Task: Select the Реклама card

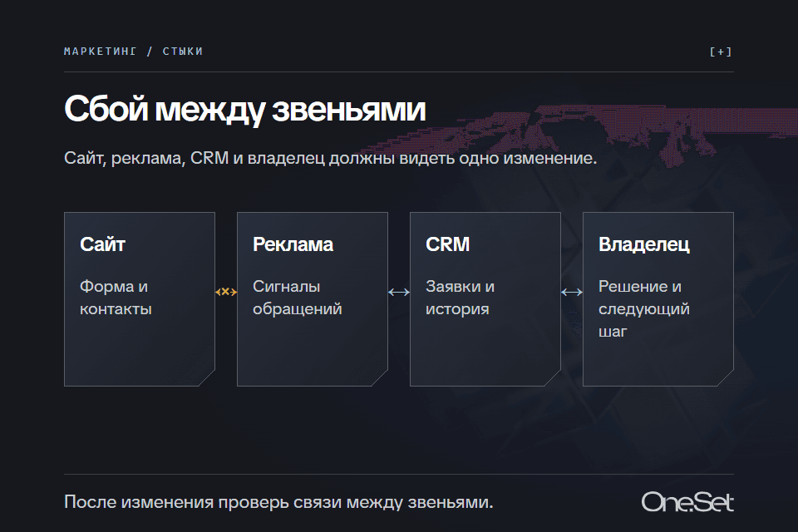Action: pos(313,299)
